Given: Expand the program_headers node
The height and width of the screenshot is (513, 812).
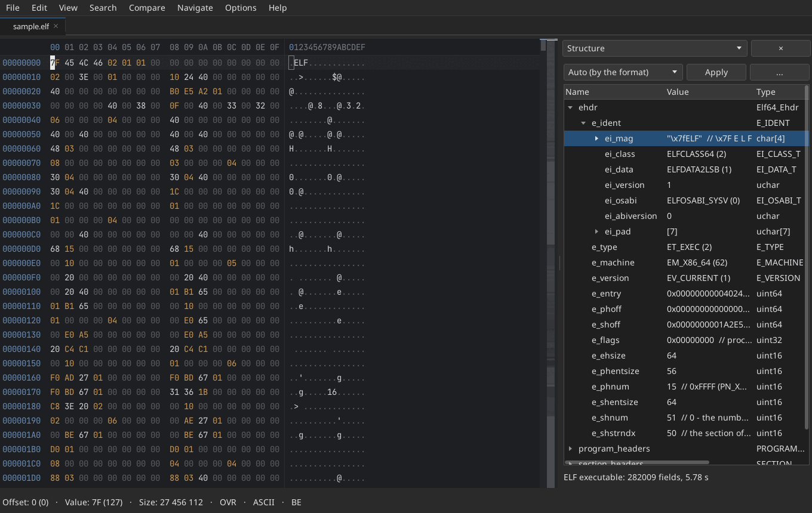Looking at the screenshot, I should pos(571,449).
